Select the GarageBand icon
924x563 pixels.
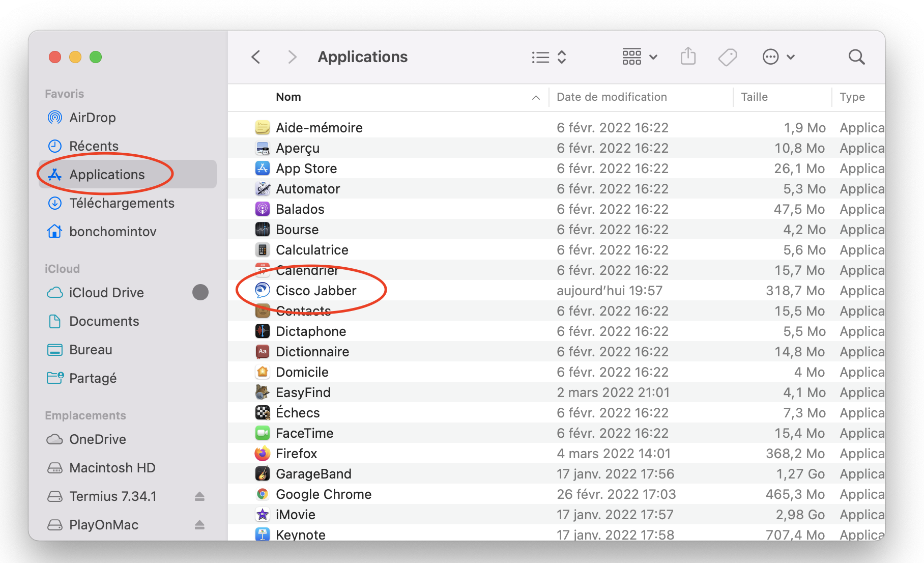[262, 474]
